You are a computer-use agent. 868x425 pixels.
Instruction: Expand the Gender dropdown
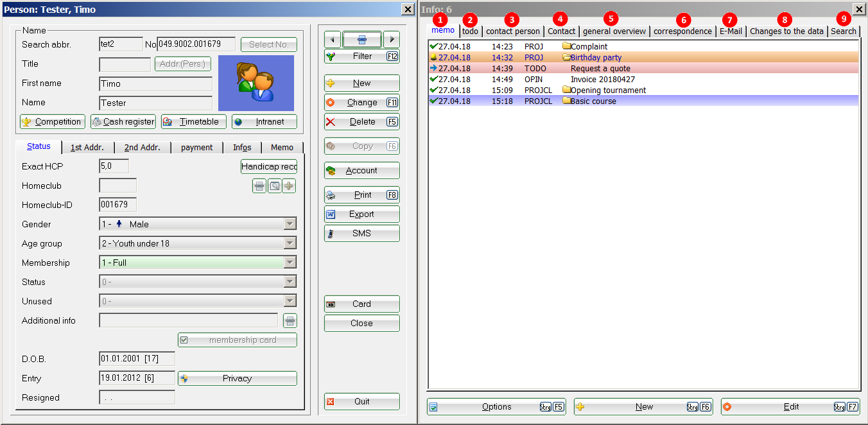tap(290, 224)
